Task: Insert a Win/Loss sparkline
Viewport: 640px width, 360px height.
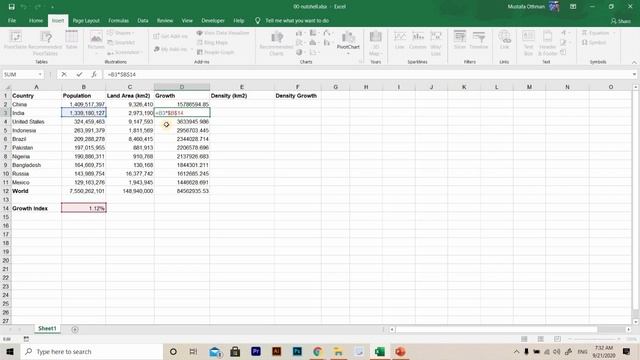Action: 436,43
